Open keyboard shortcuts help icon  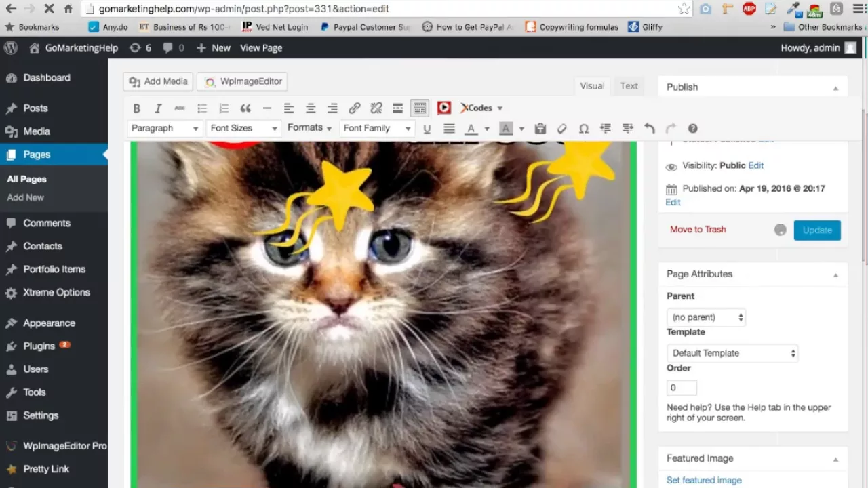[x=693, y=129]
